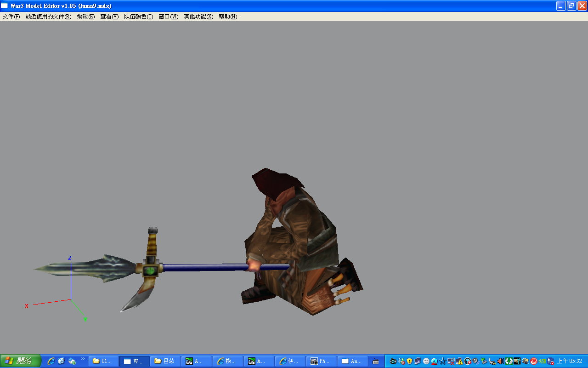Switch to the 'Ph...' taskbar button
Image resolution: width=588 pixels, height=368 pixels.
pos(322,361)
